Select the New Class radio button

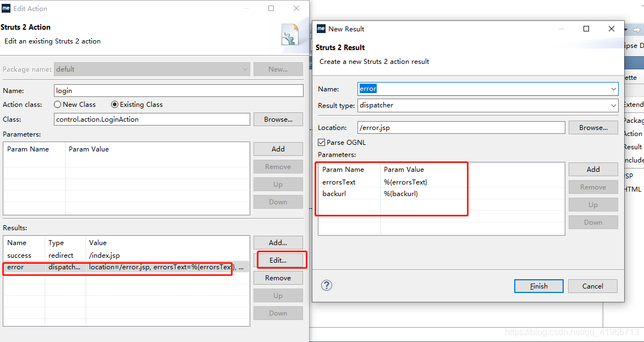pos(58,105)
